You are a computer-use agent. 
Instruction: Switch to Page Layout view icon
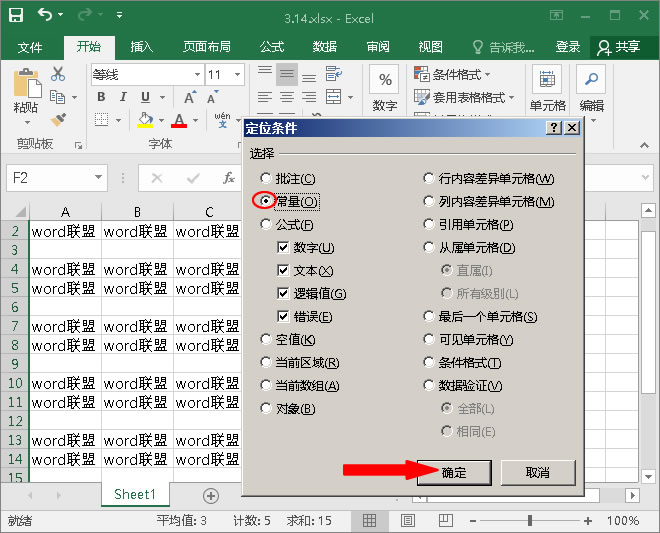tap(407, 521)
